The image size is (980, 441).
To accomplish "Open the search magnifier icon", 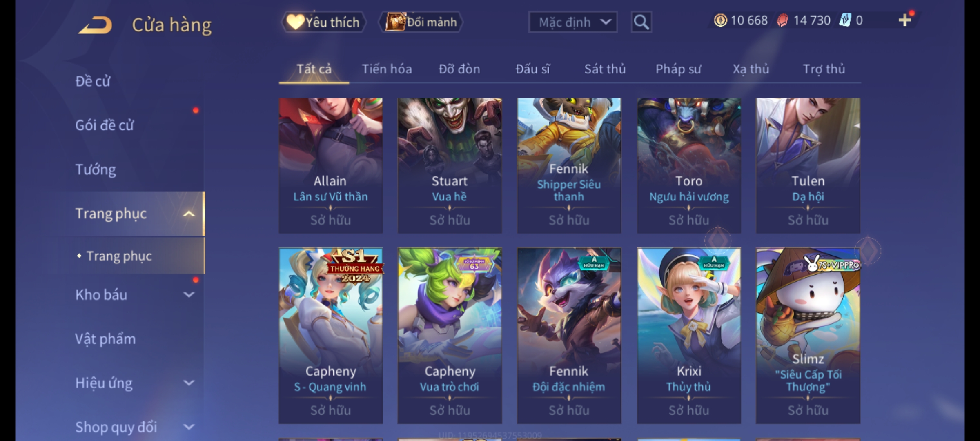I will [x=641, y=22].
